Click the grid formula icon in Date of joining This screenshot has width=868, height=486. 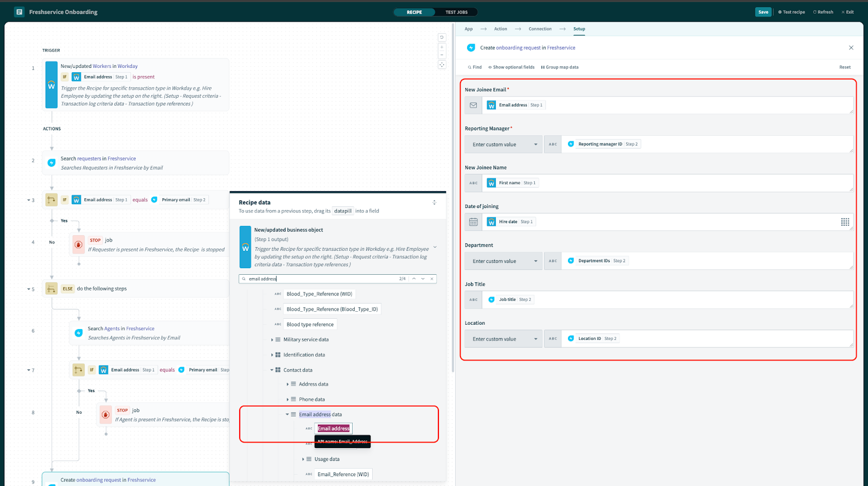point(845,222)
